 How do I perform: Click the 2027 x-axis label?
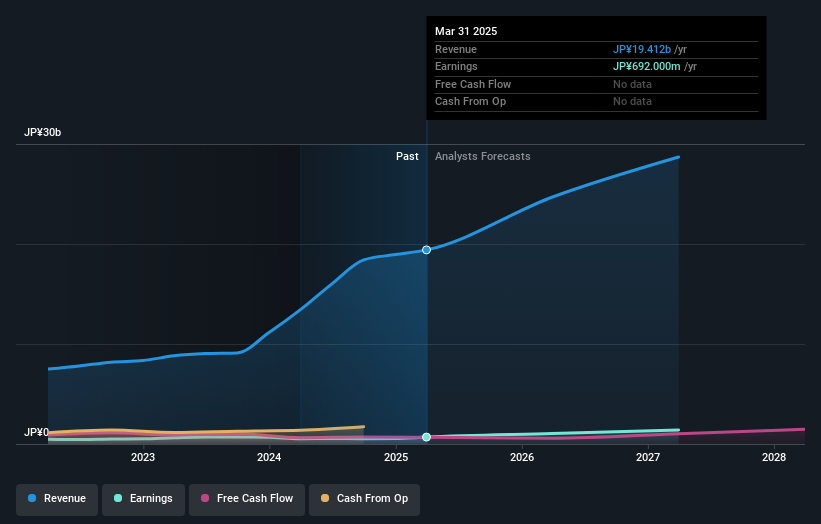[648, 458]
